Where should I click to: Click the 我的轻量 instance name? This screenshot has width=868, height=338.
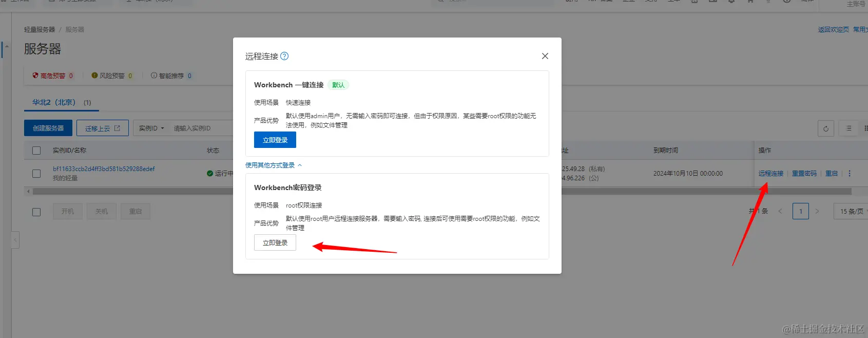(65, 178)
